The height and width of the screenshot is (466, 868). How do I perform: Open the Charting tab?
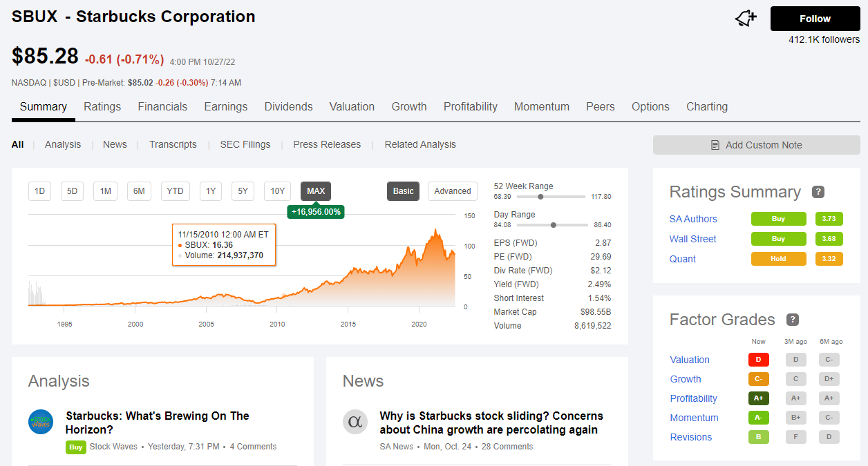tap(707, 107)
